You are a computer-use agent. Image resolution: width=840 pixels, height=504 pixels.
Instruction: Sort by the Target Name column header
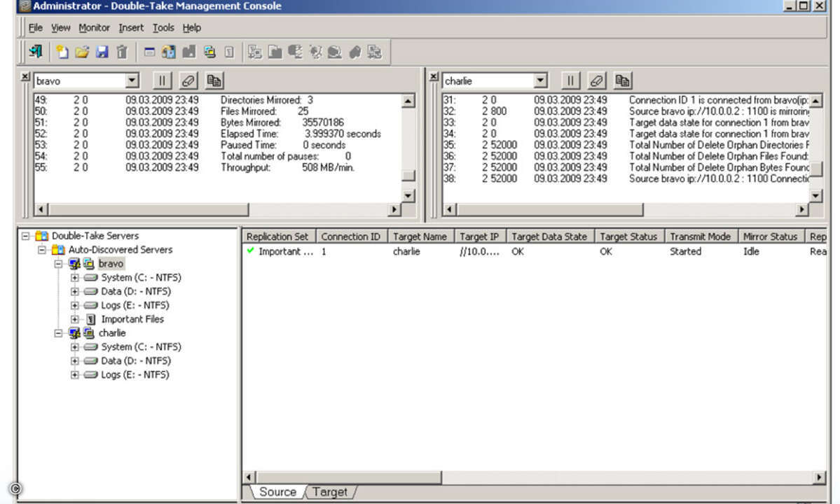tap(420, 237)
